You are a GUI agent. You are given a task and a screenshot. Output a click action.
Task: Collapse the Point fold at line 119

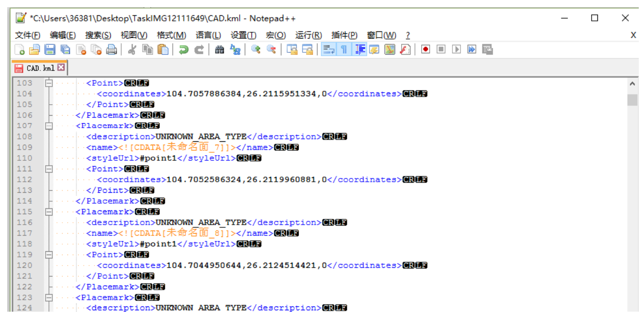coord(48,255)
